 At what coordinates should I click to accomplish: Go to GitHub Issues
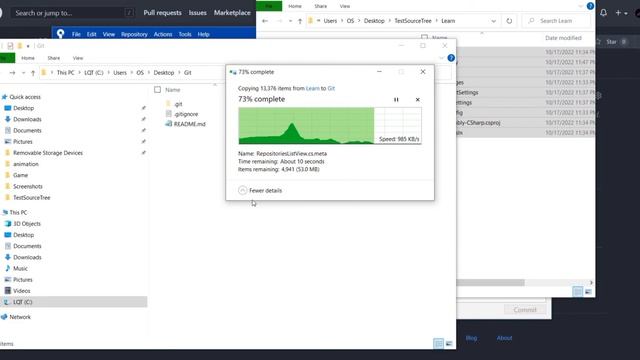[198, 13]
